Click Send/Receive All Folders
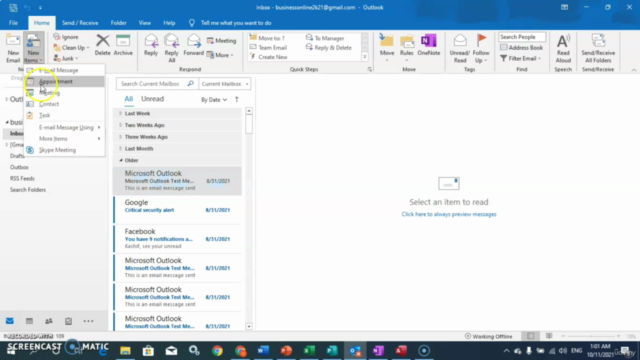640x360 pixels. pos(598,48)
